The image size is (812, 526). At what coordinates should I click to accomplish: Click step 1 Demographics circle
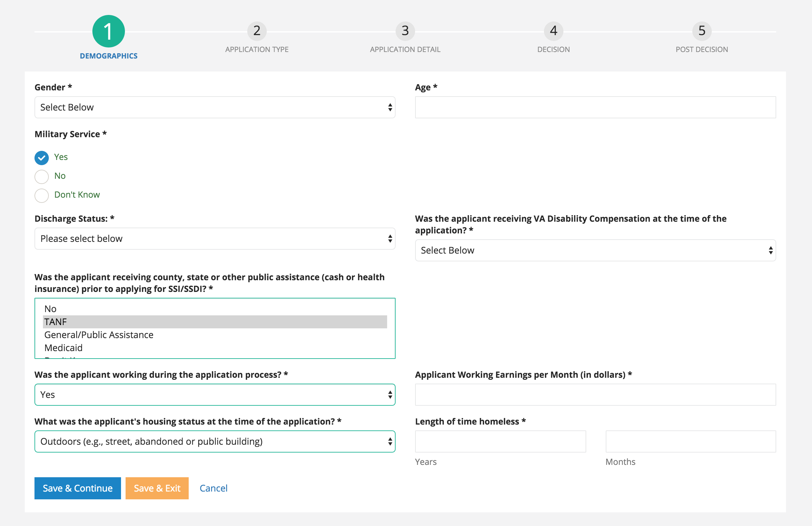(108, 31)
